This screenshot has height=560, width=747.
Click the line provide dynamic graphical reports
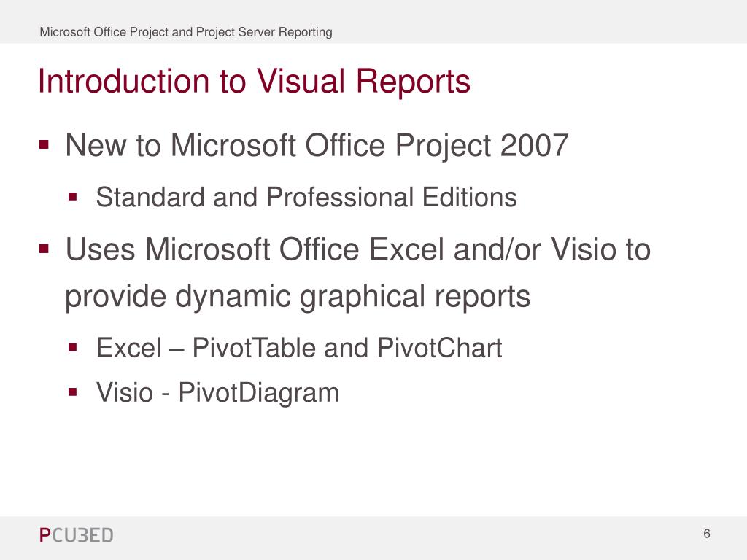(298, 297)
